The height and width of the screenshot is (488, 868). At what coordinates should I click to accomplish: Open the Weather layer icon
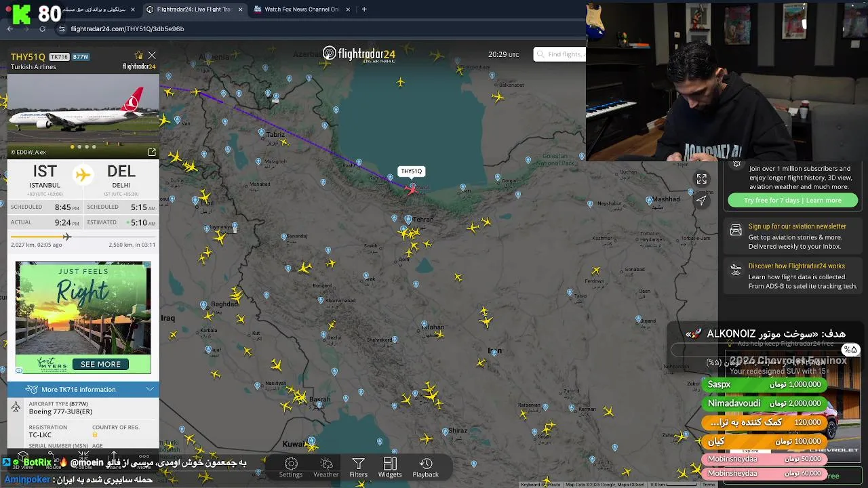tap(326, 464)
